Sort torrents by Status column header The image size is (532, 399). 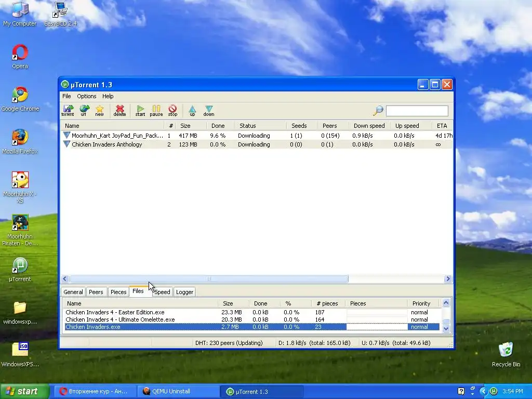[x=261, y=126]
